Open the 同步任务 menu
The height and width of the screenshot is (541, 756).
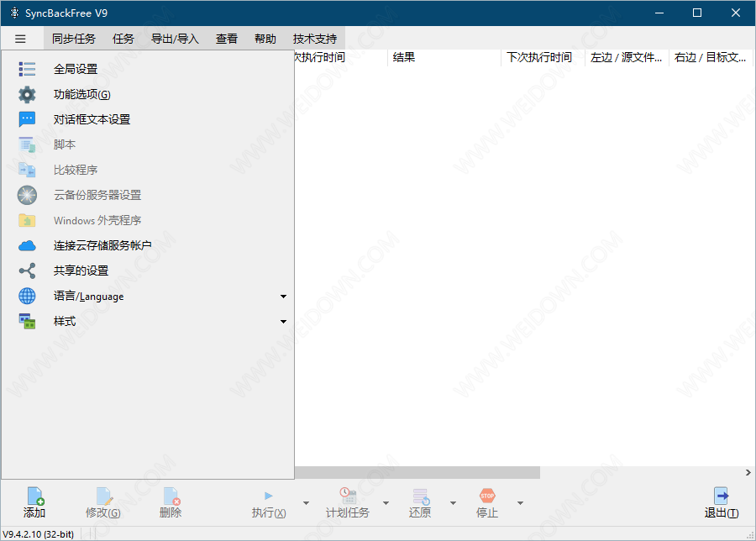point(74,39)
